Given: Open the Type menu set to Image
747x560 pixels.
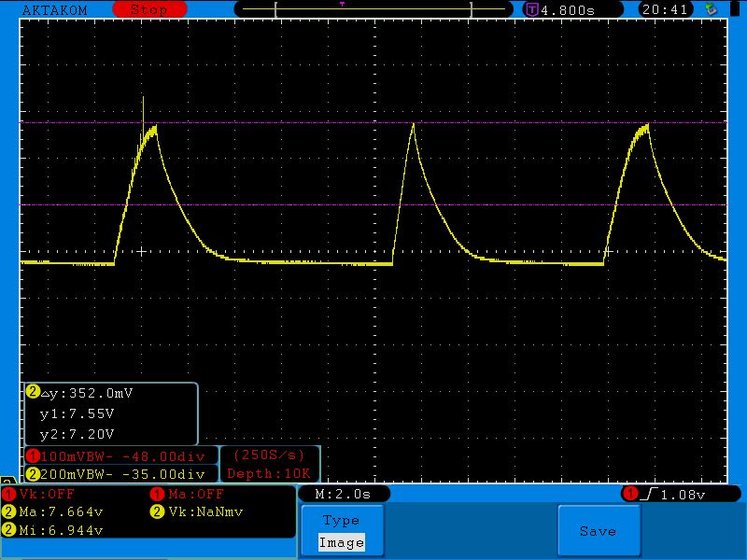Looking at the screenshot, I should 341,532.
